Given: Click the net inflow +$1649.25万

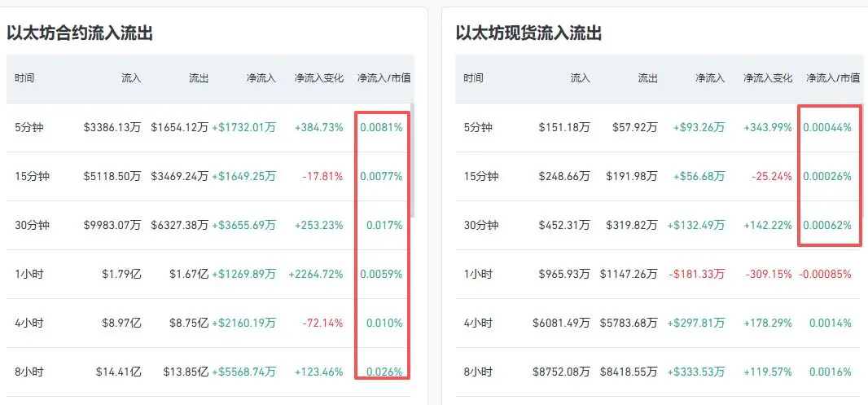Looking at the screenshot, I should click(243, 176).
